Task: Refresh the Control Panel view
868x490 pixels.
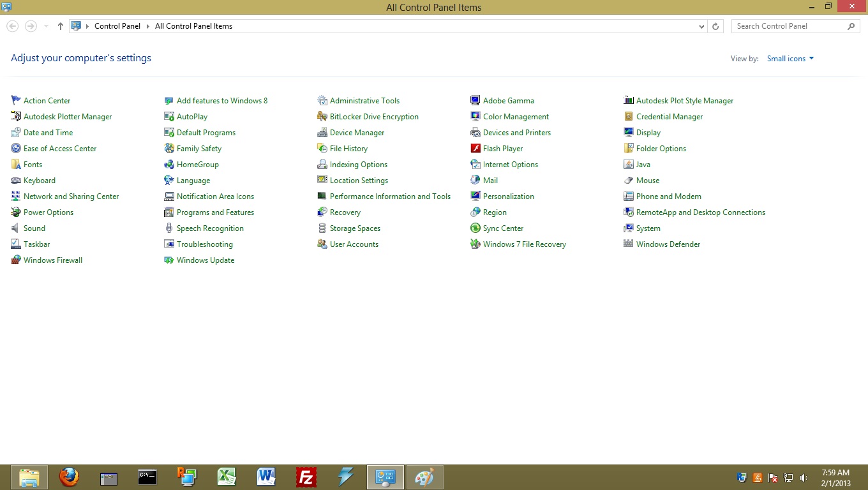Action: click(715, 26)
